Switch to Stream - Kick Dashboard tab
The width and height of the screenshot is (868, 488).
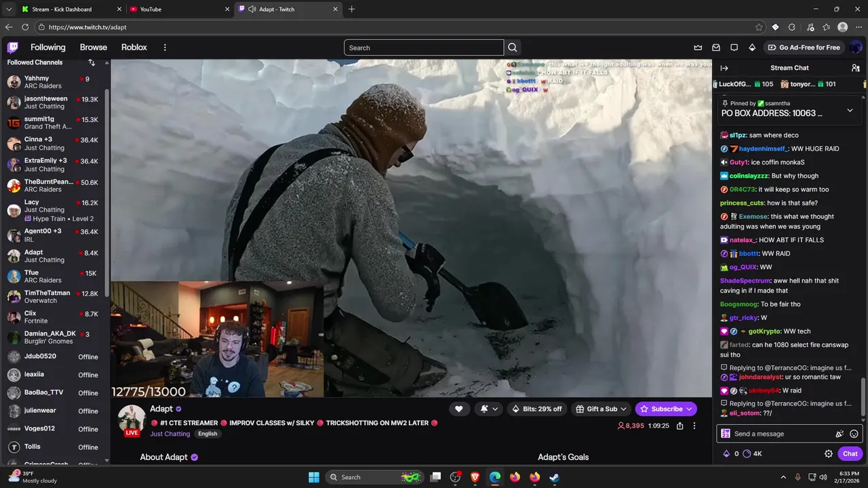pyautogui.click(x=70, y=9)
